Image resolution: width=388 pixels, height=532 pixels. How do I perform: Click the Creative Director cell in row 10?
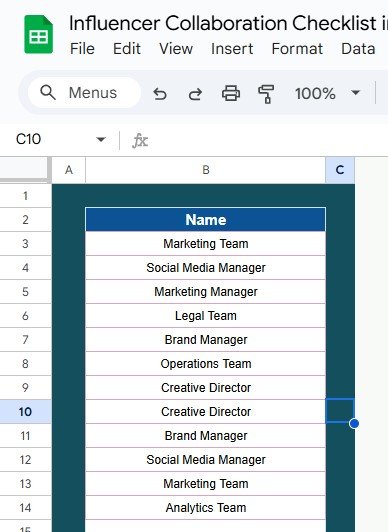click(x=206, y=412)
